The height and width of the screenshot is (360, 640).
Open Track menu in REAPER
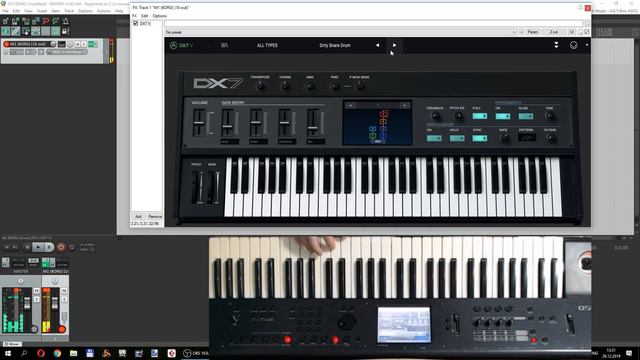coord(69,11)
